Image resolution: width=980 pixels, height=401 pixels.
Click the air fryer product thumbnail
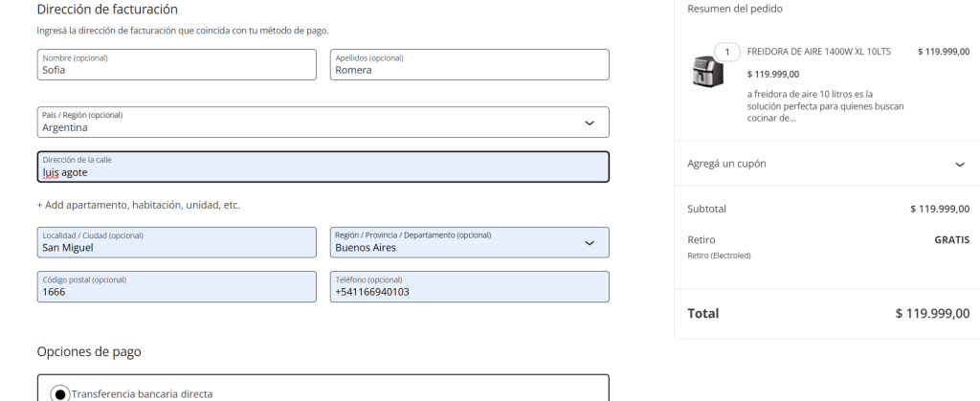pos(708,72)
